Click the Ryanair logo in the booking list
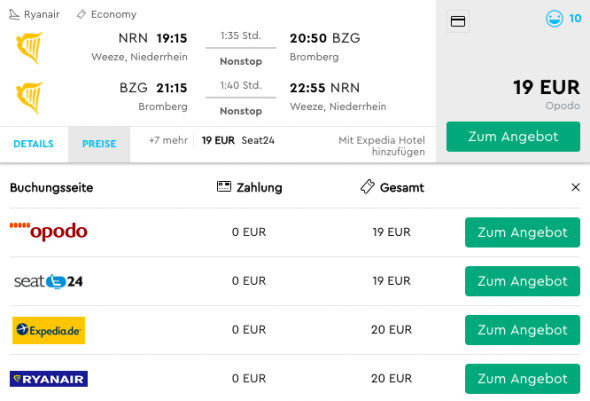 point(49,379)
